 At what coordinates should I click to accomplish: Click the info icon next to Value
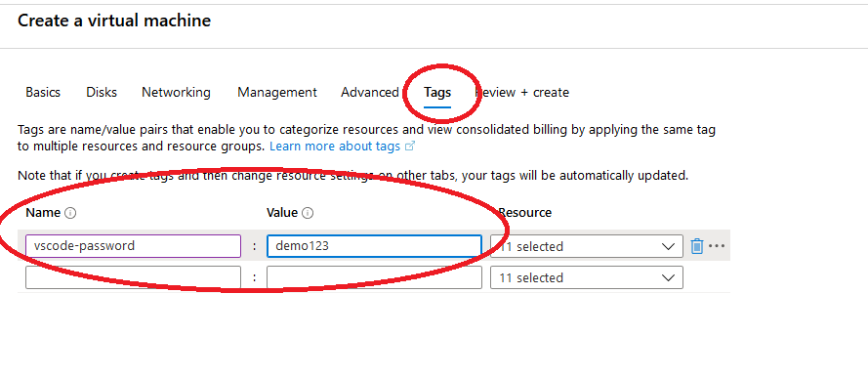tap(308, 213)
